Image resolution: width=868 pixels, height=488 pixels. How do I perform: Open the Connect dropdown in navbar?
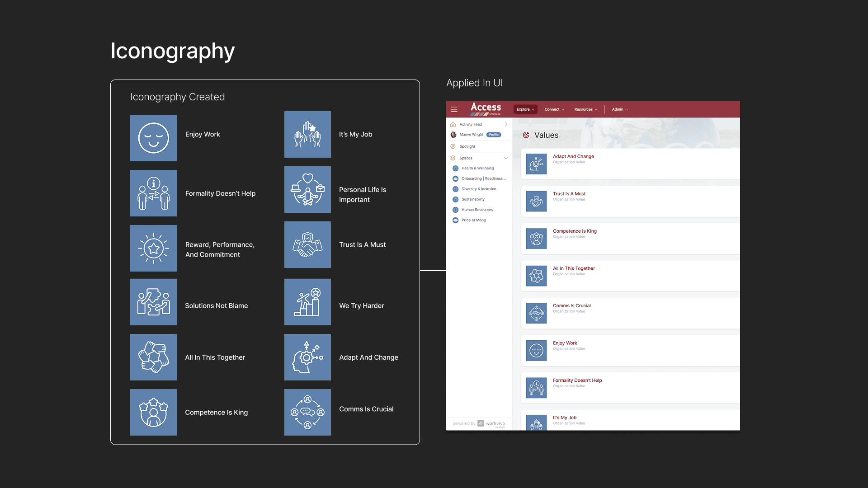pos(554,109)
